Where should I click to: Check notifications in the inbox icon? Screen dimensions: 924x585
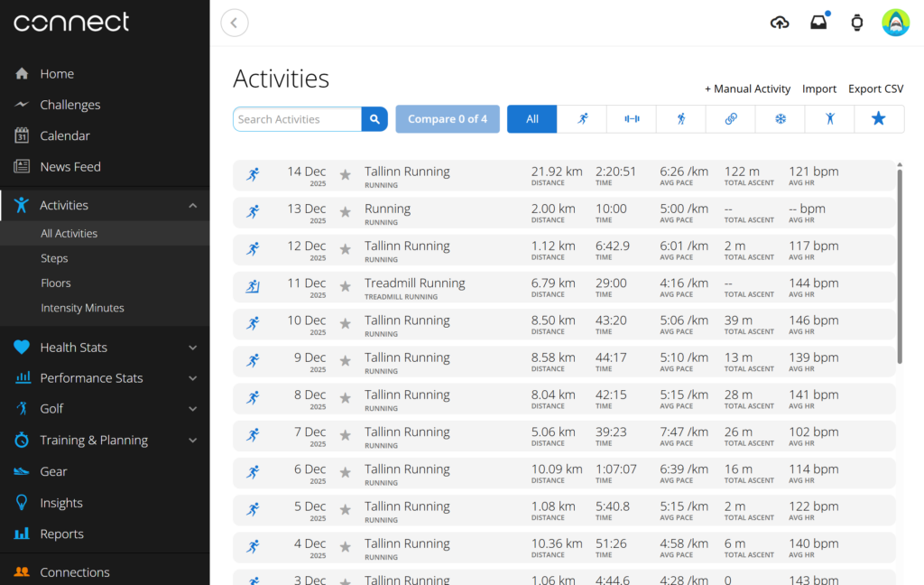pos(818,21)
